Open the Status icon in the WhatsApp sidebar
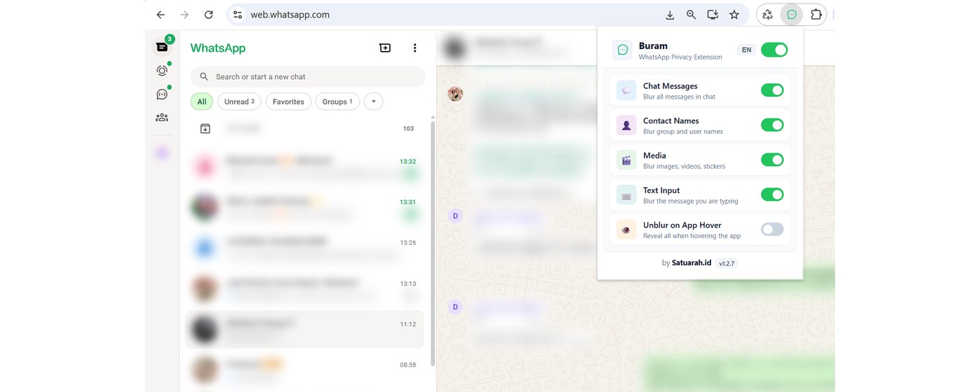Screen dimensions: 980x392 (x=162, y=71)
